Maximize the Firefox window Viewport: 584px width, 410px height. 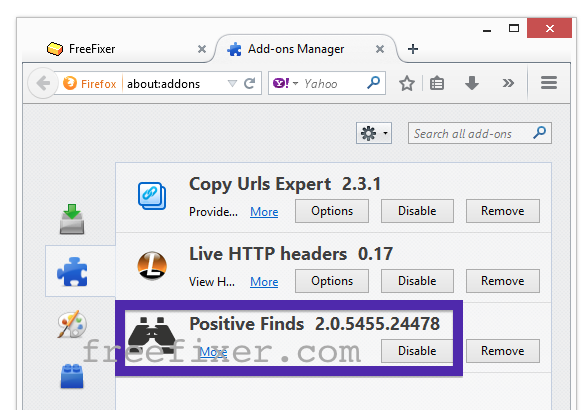tap(514, 28)
